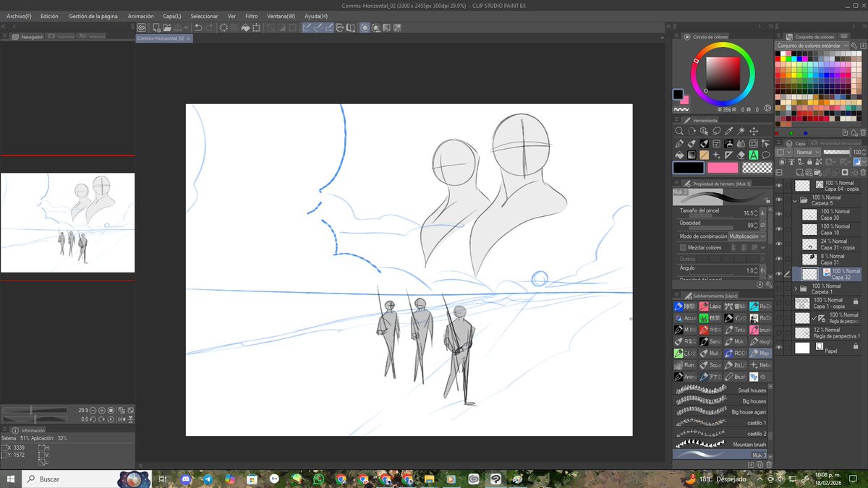Select the black main color swatch
This screenshot has width=868, height=488.
(688, 168)
